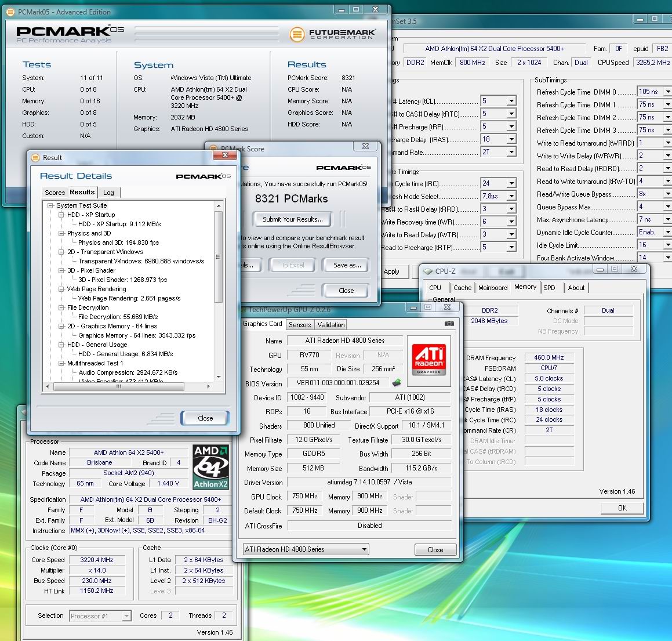Collapse the System Test Suite tree node
Viewport: 672px width, 641px height.
[50, 205]
